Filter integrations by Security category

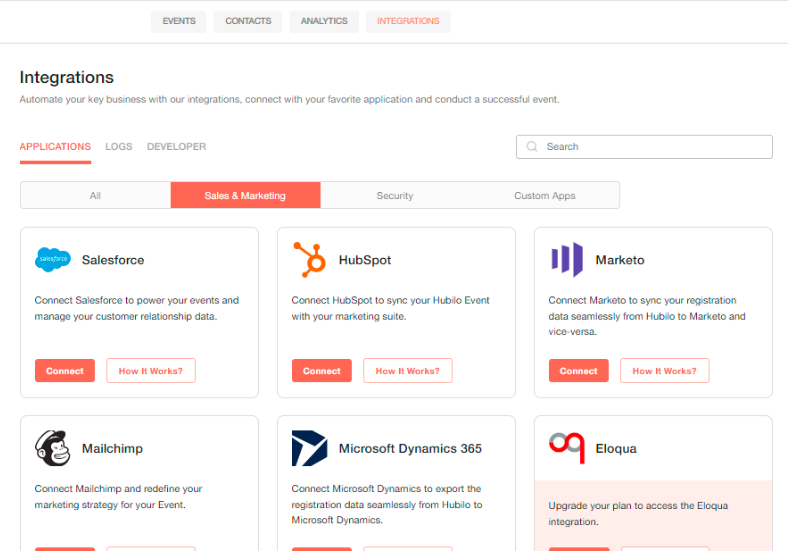pyautogui.click(x=395, y=195)
